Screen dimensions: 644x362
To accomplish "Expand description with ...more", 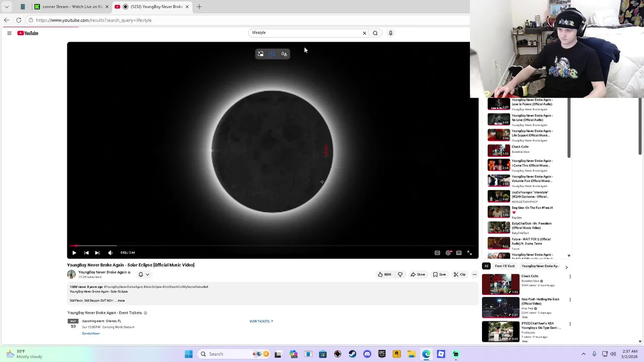I will tap(120, 301).
